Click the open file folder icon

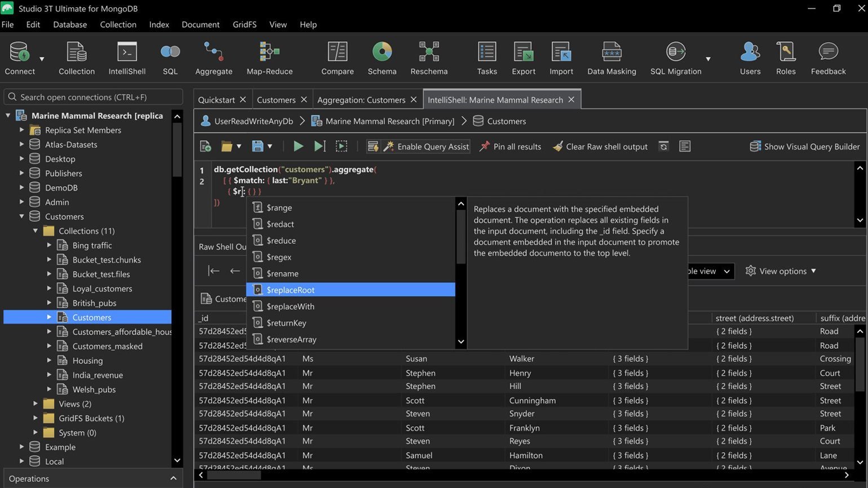click(x=227, y=147)
